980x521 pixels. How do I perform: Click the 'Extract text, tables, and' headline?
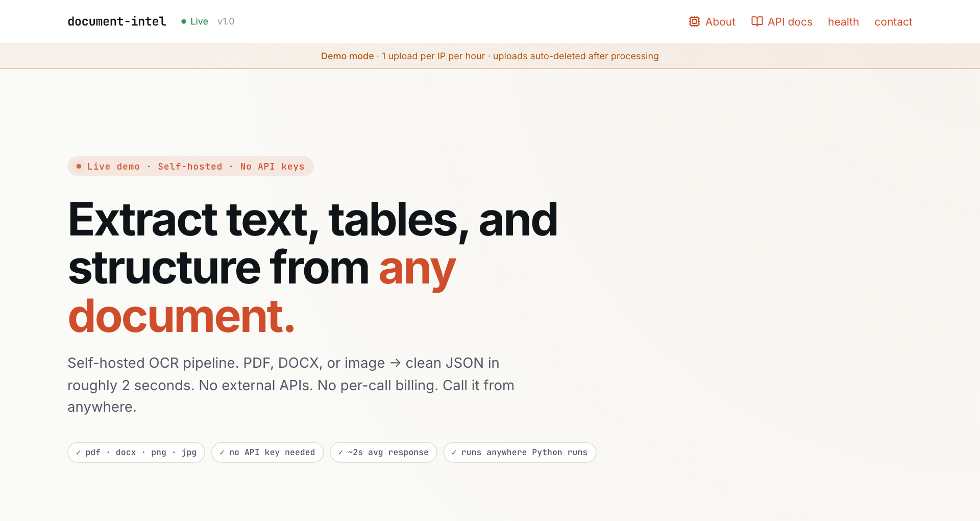313,220
